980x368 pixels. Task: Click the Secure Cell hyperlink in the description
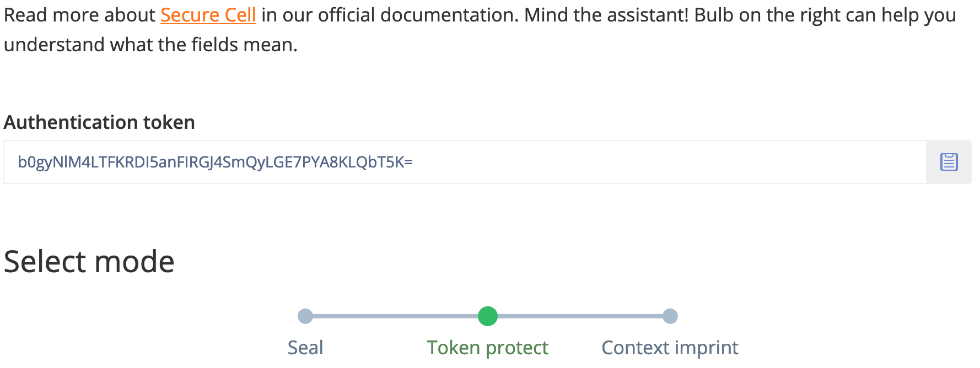pos(208,14)
